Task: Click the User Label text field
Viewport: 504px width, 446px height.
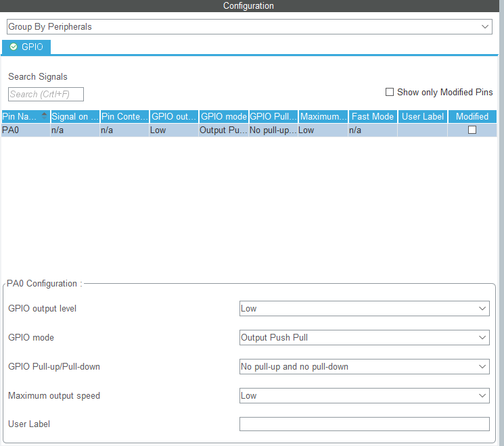Action: tap(364, 424)
